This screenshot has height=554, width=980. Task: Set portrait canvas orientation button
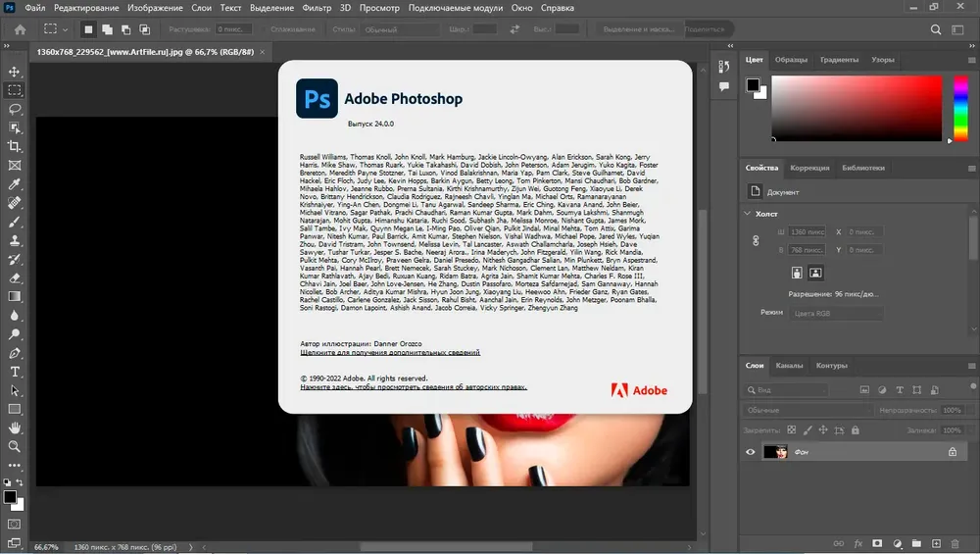click(x=796, y=273)
